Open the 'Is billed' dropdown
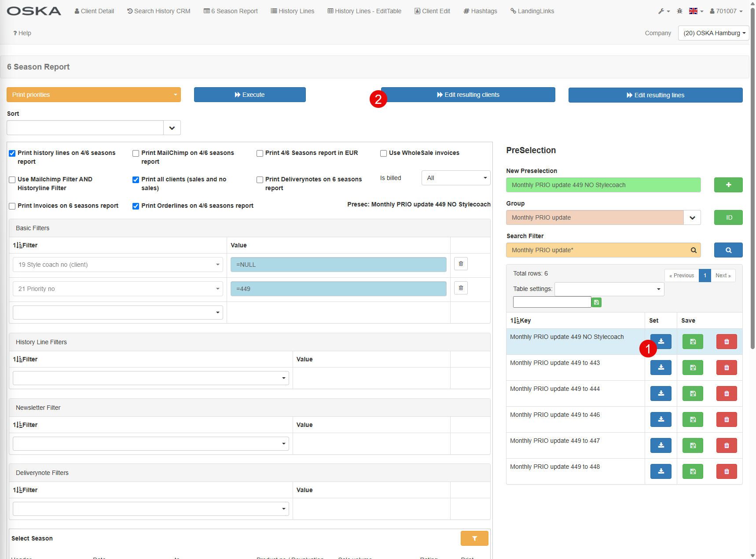 pyautogui.click(x=455, y=178)
